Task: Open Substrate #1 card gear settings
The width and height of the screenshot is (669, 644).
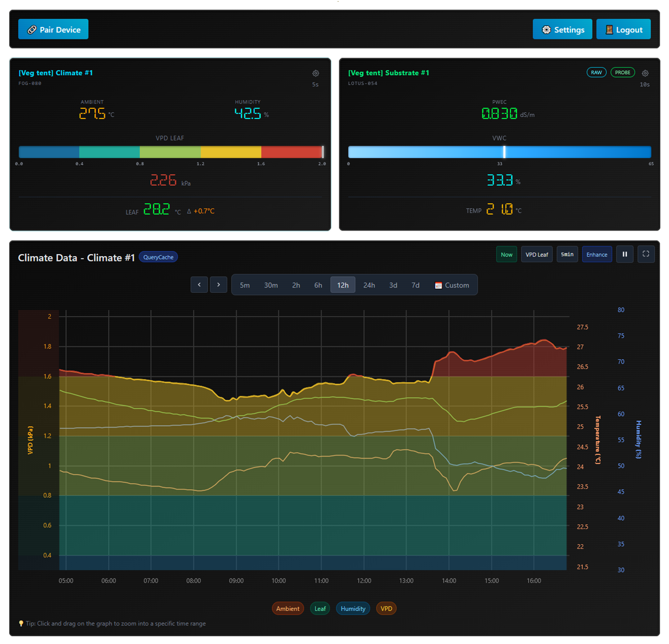Action: tap(645, 73)
